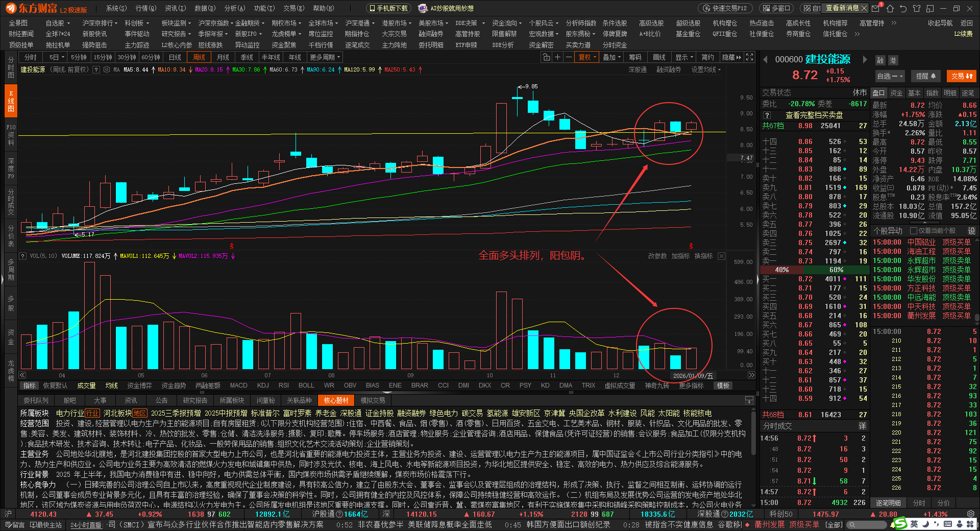The width and height of the screenshot is (980, 531).
Task: Open 设置均线 dropdown
Action: point(706,69)
